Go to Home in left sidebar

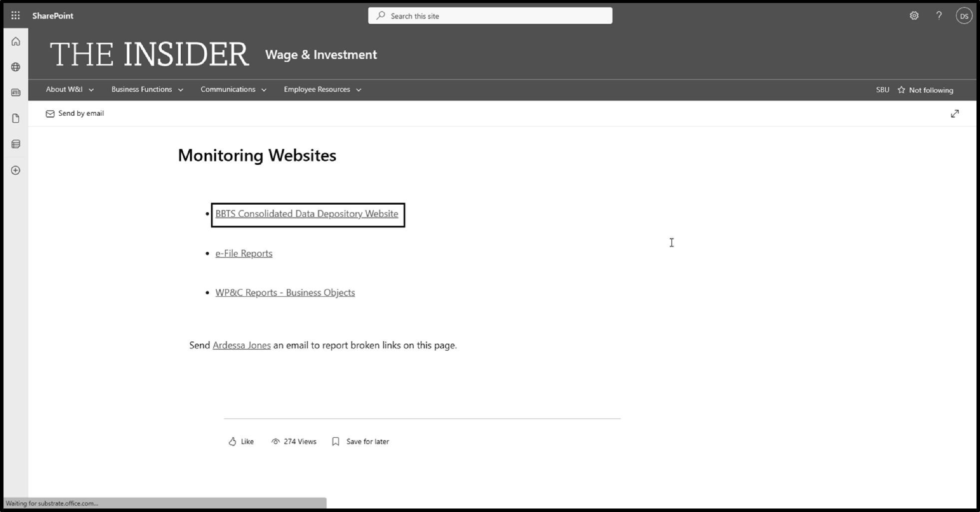16,41
